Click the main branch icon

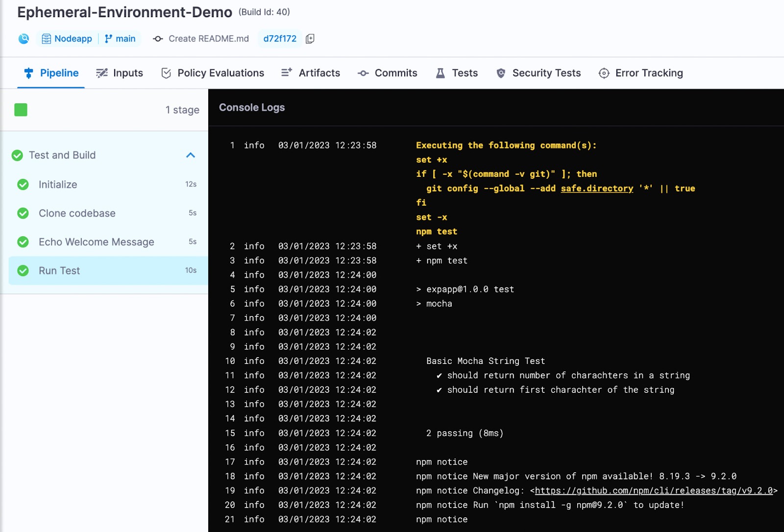(x=108, y=39)
